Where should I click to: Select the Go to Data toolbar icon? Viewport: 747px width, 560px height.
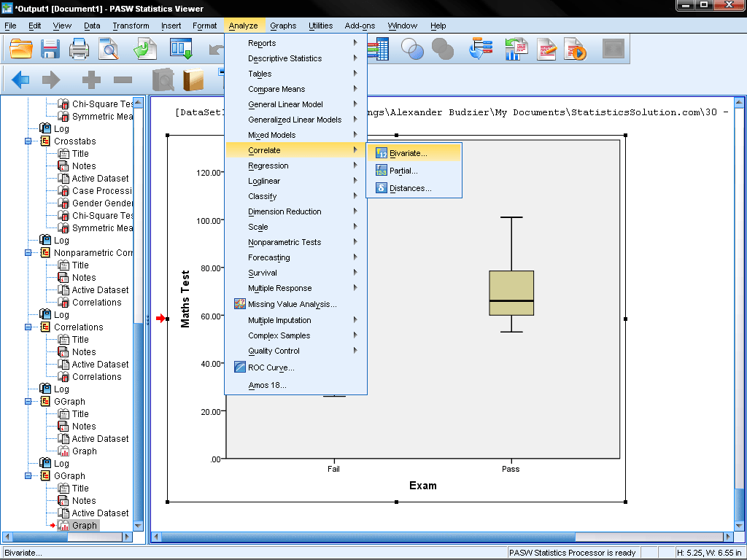click(180, 50)
